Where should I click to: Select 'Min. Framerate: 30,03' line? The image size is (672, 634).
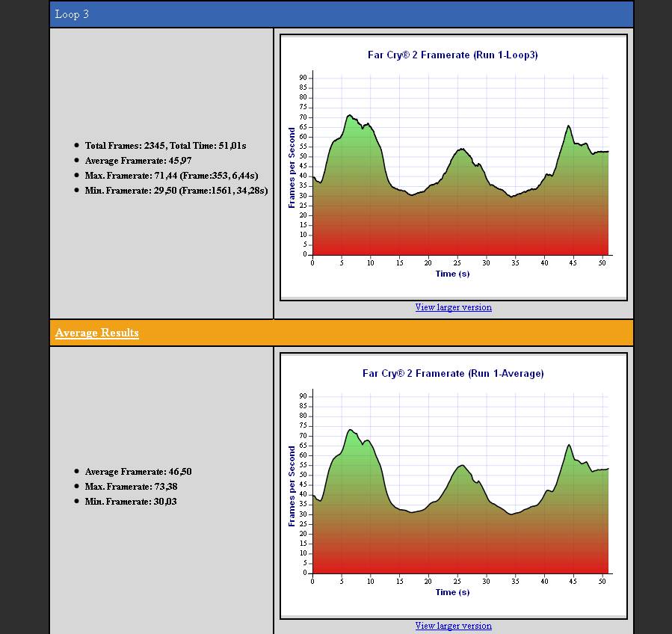pos(131,502)
